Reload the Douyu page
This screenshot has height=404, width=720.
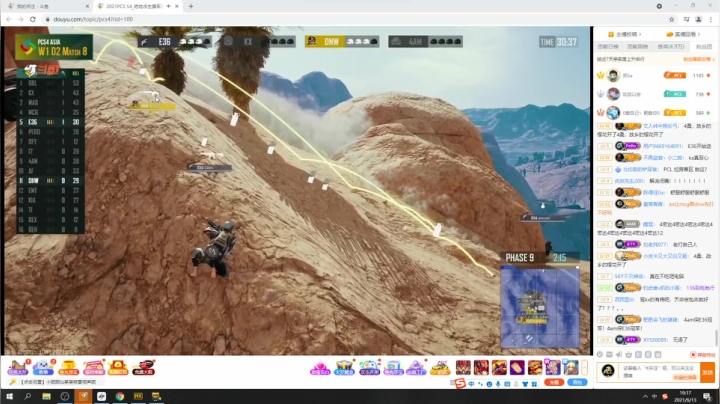[x=33, y=19]
